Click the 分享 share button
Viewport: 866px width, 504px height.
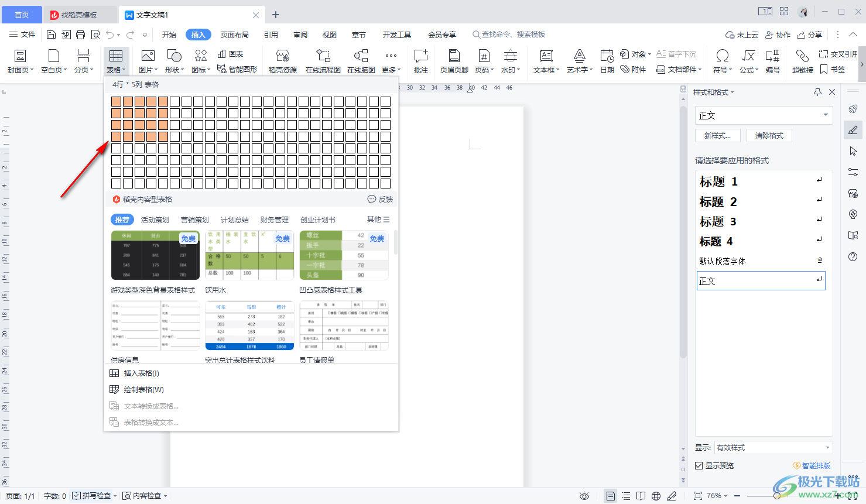(810, 35)
